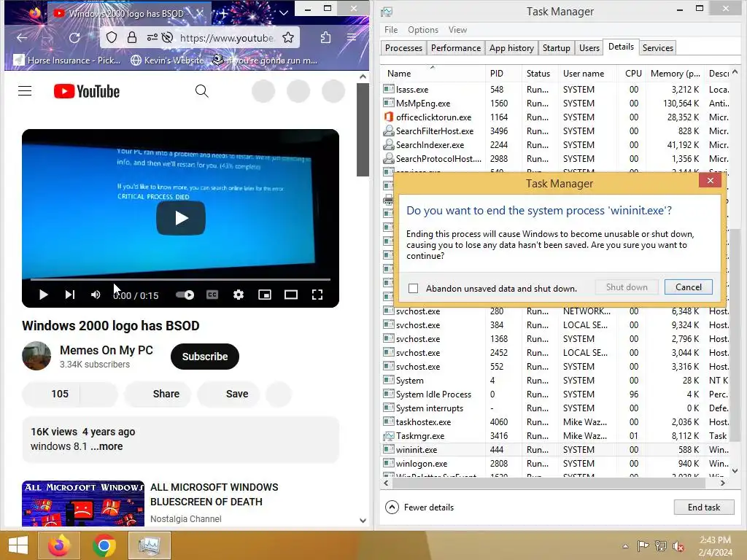
Task: Click End task button in Task Manager
Action: coord(704,507)
